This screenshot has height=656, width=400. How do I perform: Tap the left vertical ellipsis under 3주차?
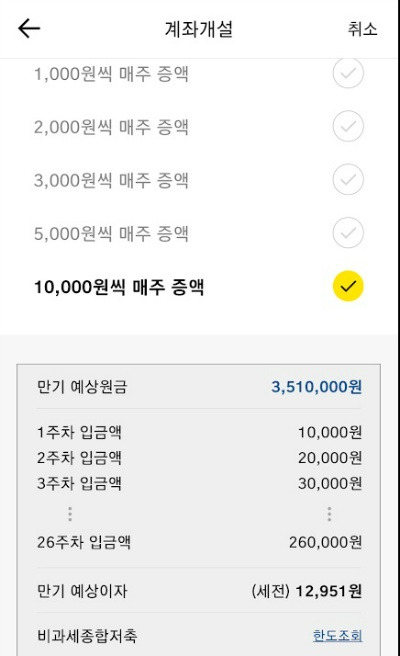tap(70, 514)
